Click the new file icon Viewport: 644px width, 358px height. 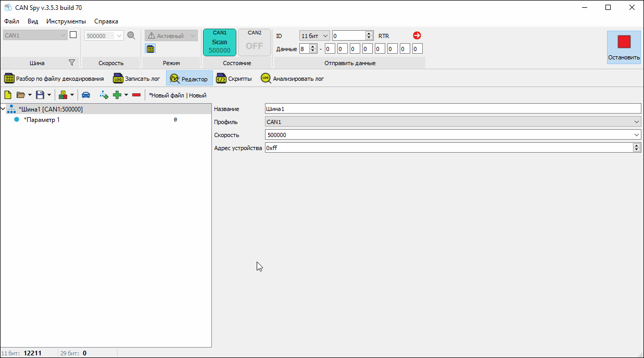click(8, 95)
